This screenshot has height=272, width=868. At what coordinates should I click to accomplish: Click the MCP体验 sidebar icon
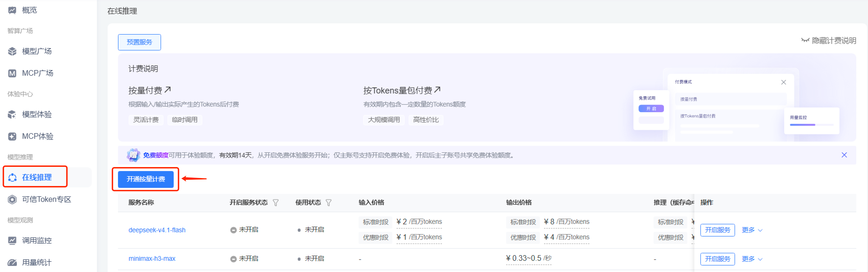[x=12, y=136]
